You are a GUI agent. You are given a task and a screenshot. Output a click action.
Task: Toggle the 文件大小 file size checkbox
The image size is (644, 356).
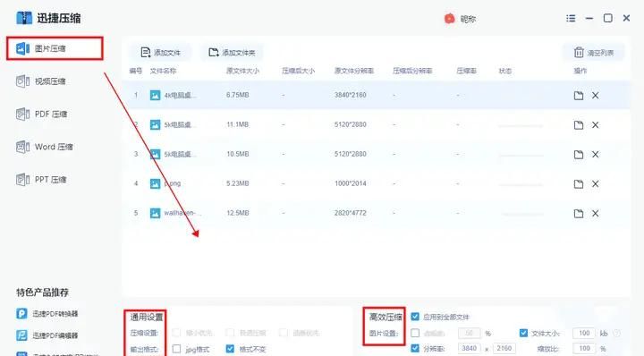(x=523, y=333)
